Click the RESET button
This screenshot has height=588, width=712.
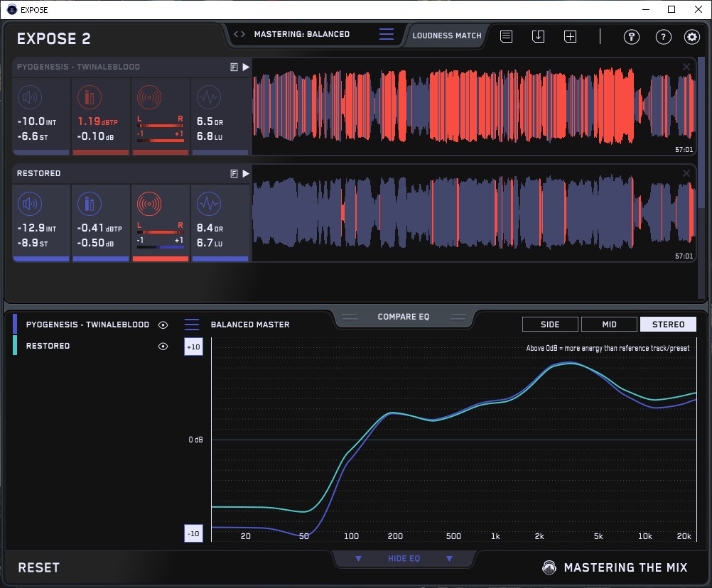(38, 567)
